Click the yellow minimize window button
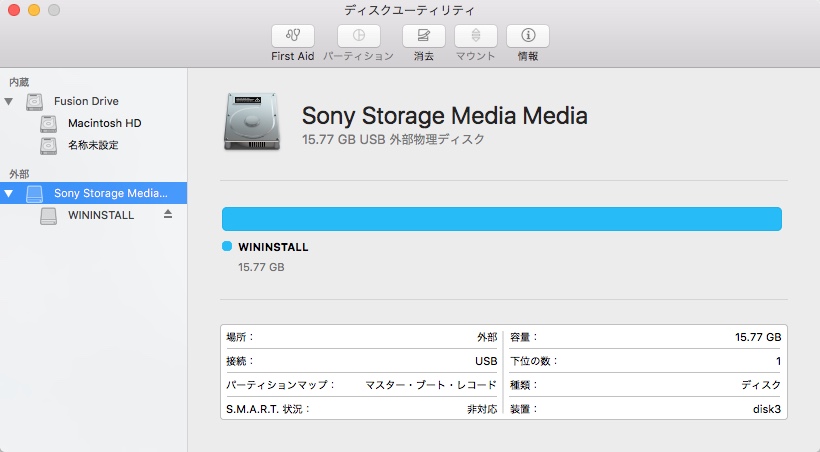The width and height of the screenshot is (820, 452). coord(34,10)
